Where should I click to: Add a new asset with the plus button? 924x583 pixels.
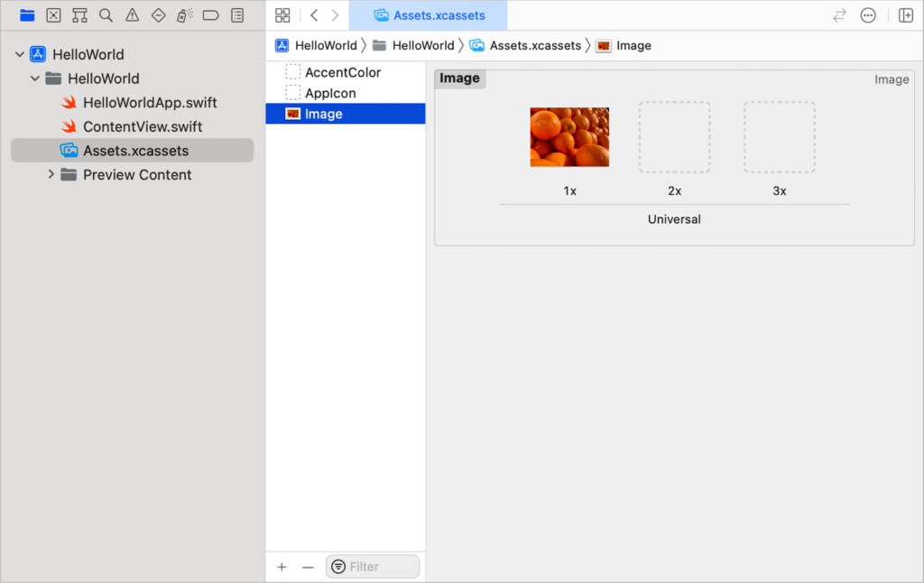pos(282,567)
